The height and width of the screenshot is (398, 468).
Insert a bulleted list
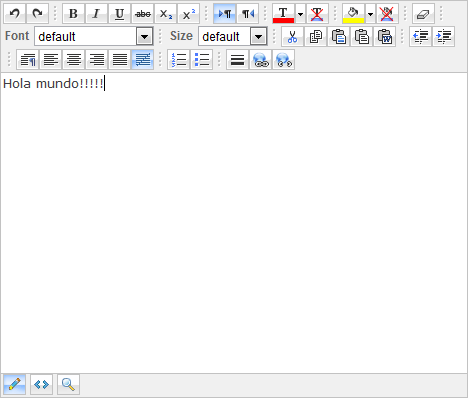pos(202,60)
